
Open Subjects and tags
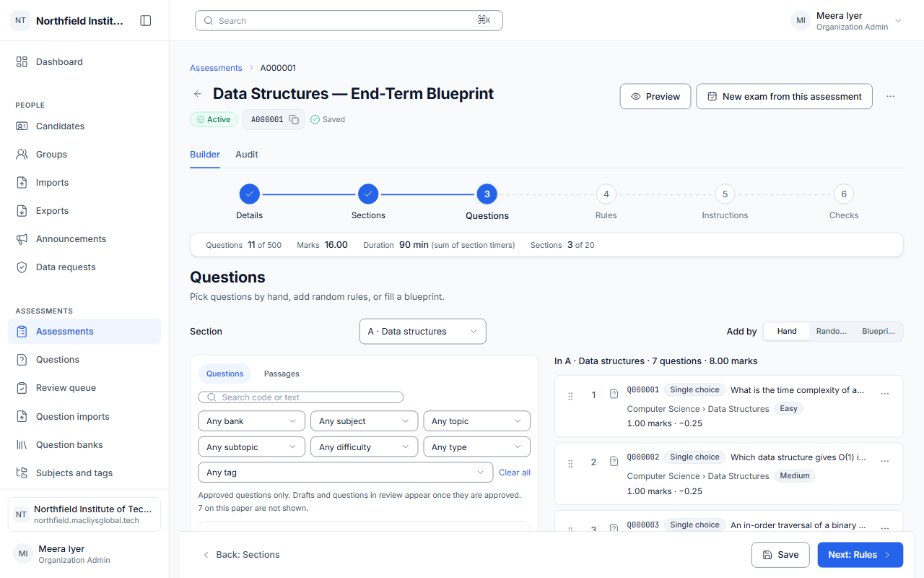tap(84, 473)
